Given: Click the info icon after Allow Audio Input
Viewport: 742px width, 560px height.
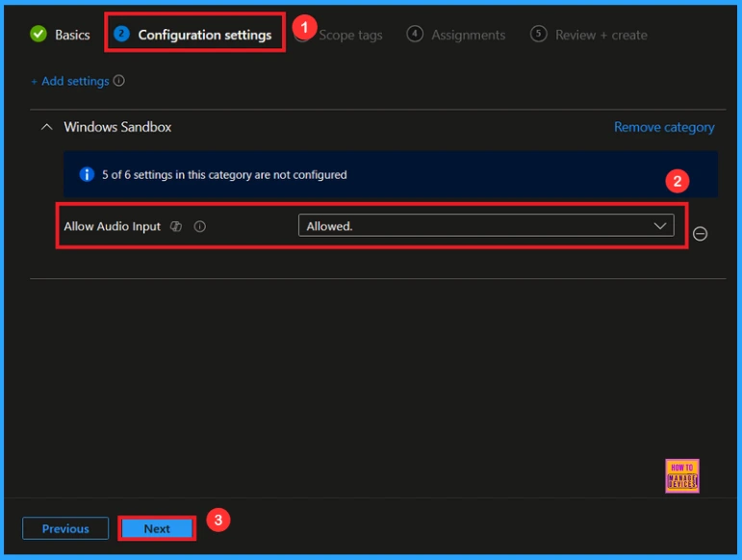Looking at the screenshot, I should tap(200, 227).
